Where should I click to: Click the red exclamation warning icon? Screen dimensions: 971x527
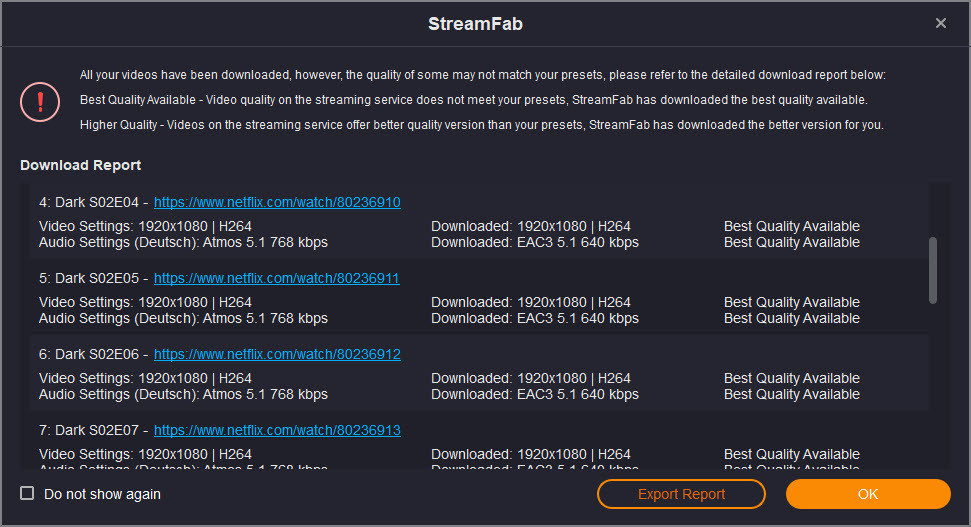(x=40, y=102)
